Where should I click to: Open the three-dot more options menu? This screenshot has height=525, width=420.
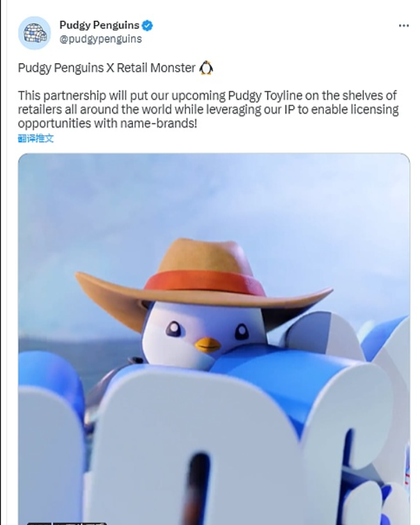click(403, 26)
